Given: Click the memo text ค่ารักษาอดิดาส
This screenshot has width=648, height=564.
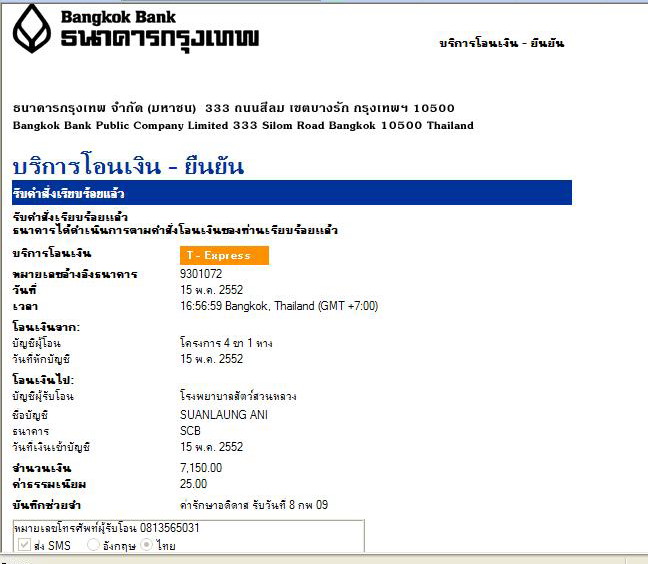Looking at the screenshot, I should point(214,505).
